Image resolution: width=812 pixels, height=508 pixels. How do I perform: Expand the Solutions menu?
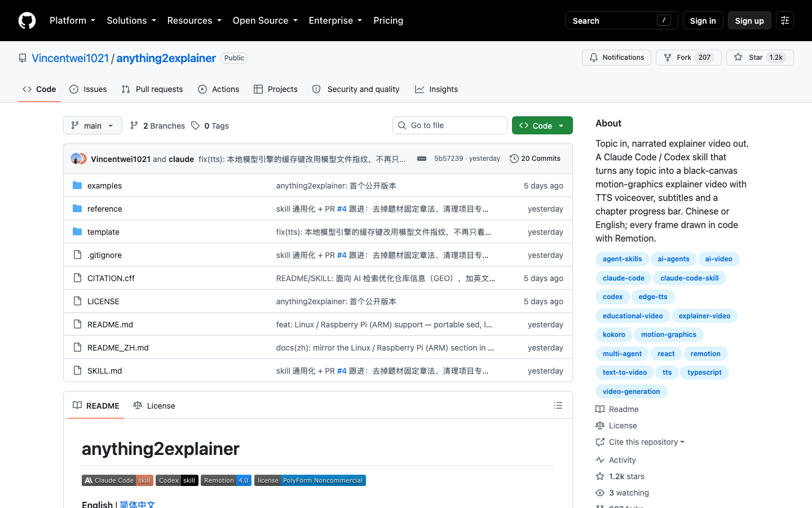pyautogui.click(x=131, y=20)
